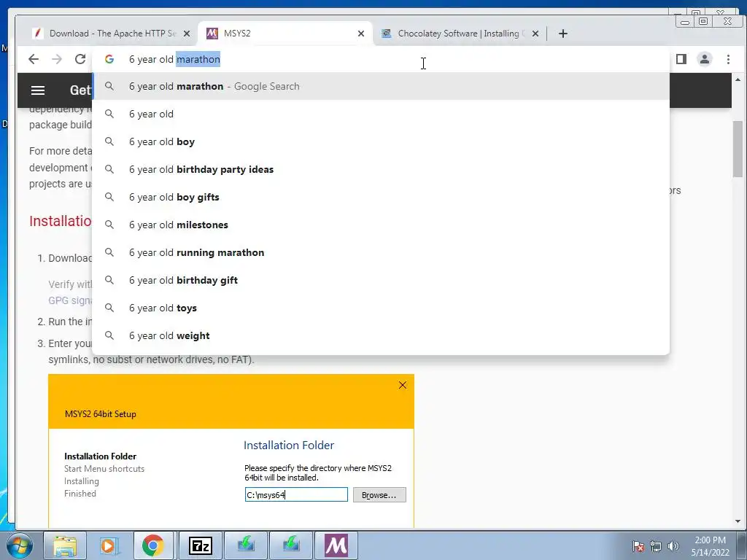Click the taskbar clock 2:00 PM
This screenshot has width=747, height=560.
(x=711, y=546)
